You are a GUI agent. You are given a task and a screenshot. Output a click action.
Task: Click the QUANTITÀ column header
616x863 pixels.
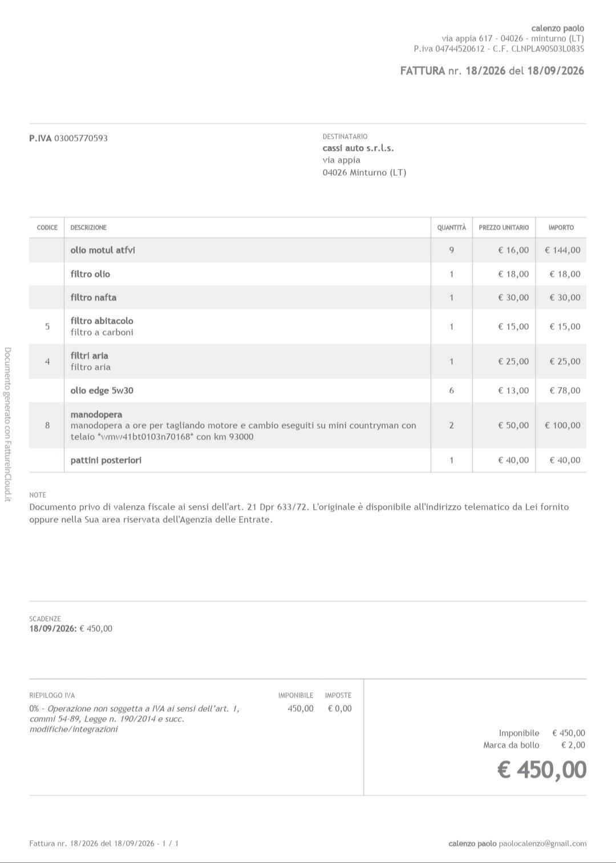[451, 227]
